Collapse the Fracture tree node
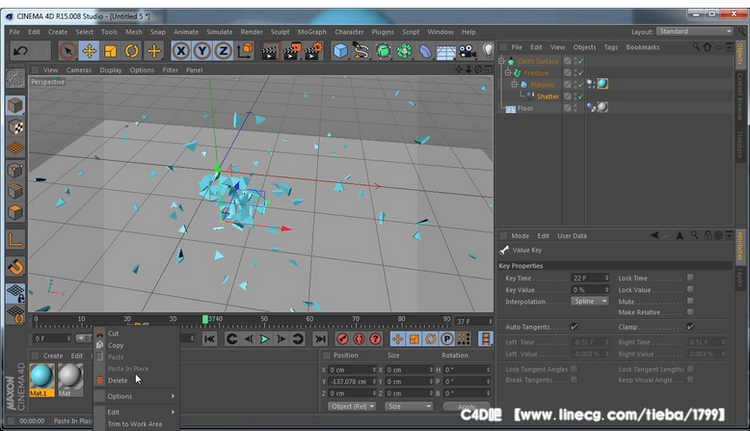Image resolution: width=750 pixels, height=431 pixels. point(508,73)
